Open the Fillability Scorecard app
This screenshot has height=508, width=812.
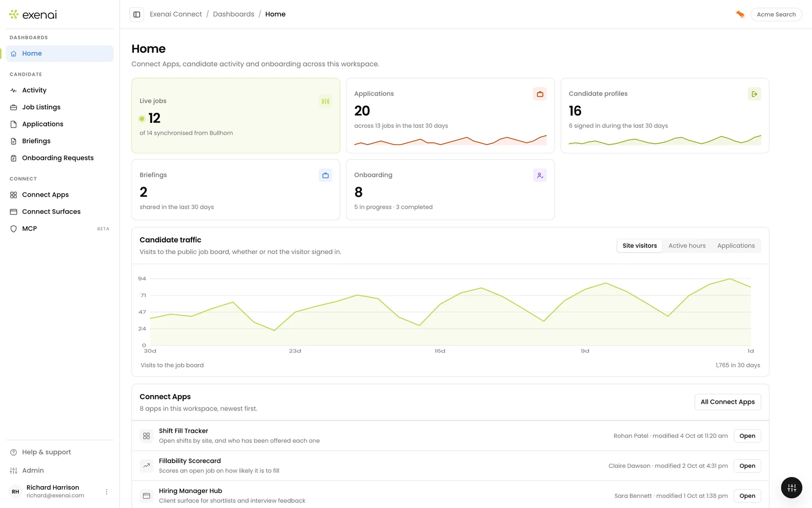pyautogui.click(x=747, y=466)
